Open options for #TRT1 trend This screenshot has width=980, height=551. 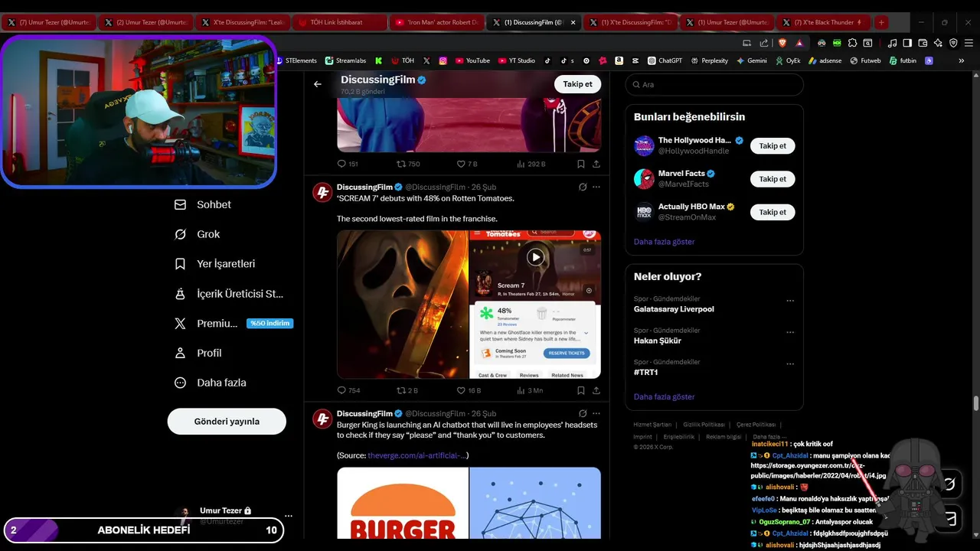point(790,364)
